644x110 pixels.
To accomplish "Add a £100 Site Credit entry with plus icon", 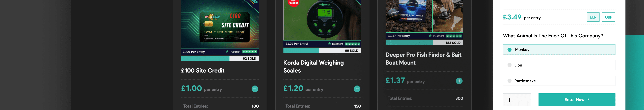I will [x=255, y=89].
